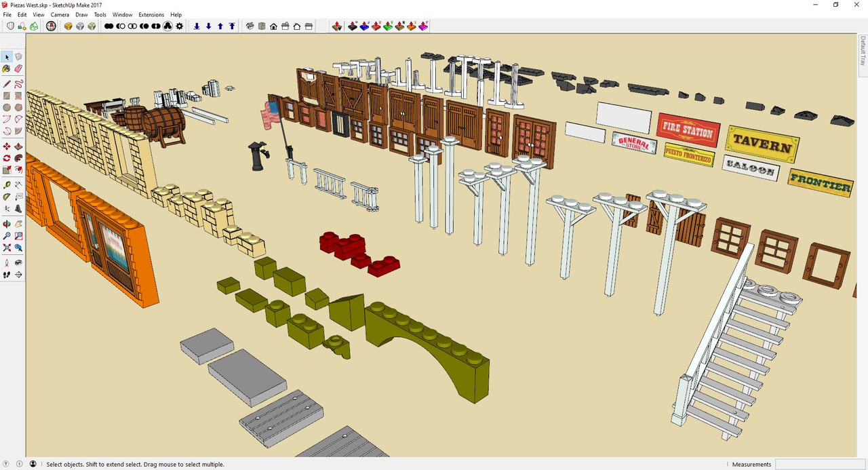Select the 2 Point Arc tool
The width and height of the screenshot is (868, 470).
(x=18, y=119)
